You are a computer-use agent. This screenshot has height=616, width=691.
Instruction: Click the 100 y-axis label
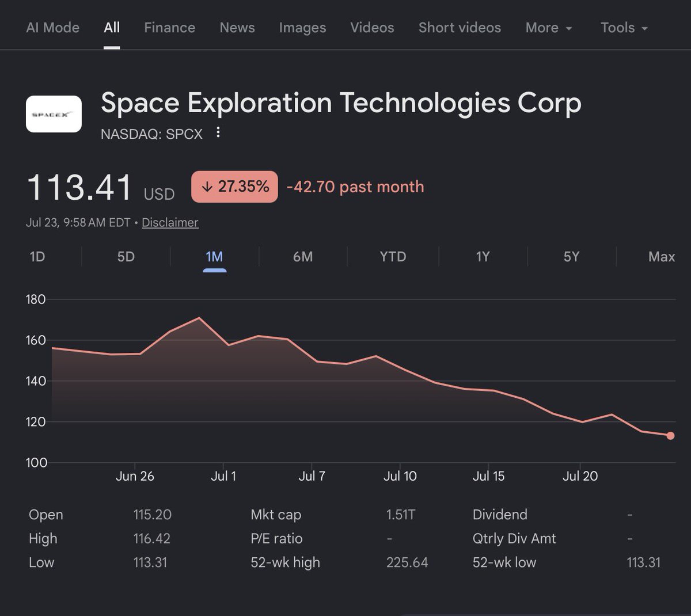click(36, 463)
